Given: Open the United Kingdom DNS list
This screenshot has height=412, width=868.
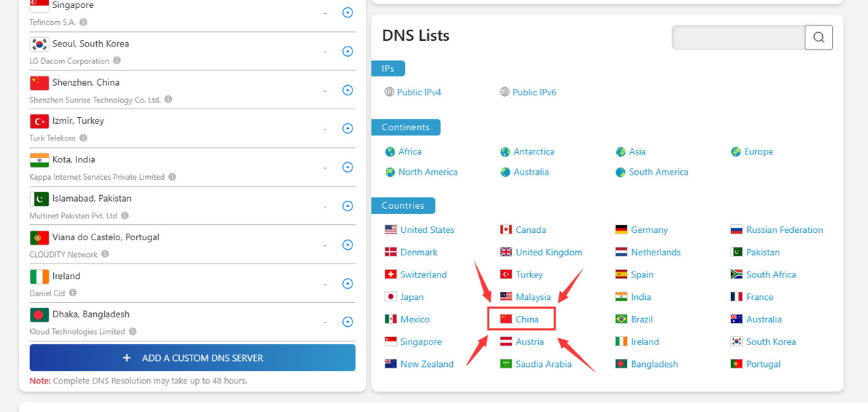Looking at the screenshot, I should point(548,253).
